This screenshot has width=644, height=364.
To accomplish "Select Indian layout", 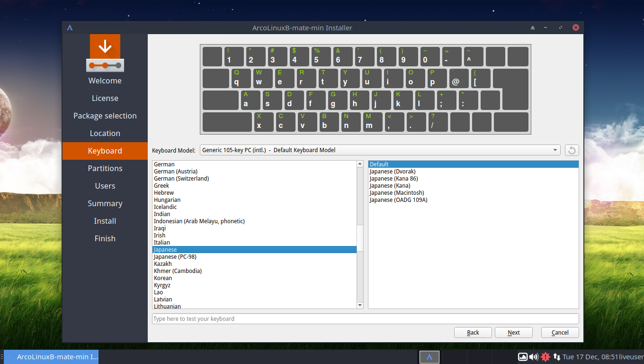I will pos(254,214).
